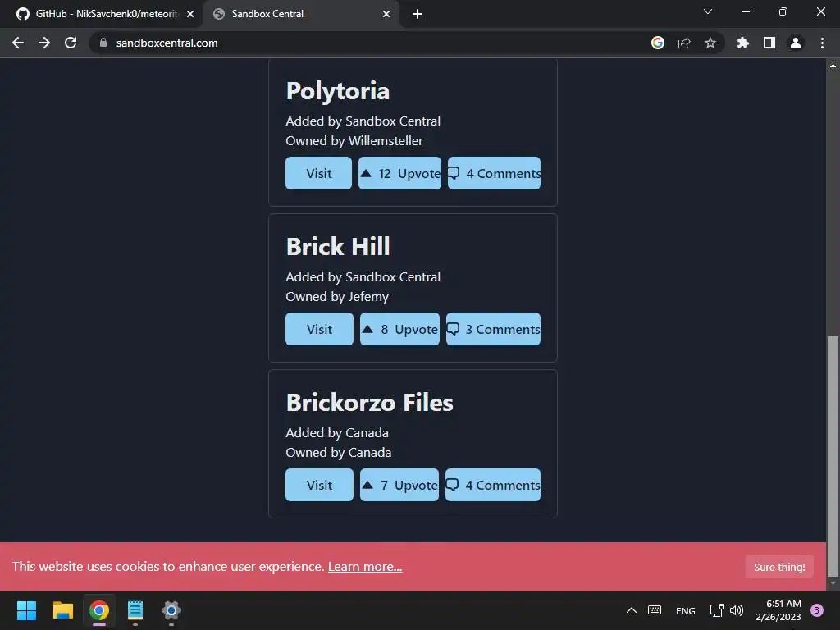
Task: Click the Chrome taskbar icon
Action: tap(99, 610)
